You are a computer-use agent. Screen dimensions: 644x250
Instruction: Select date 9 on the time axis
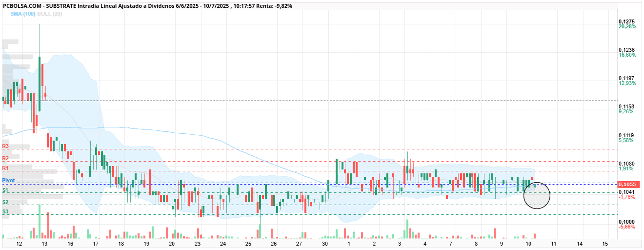501,243
